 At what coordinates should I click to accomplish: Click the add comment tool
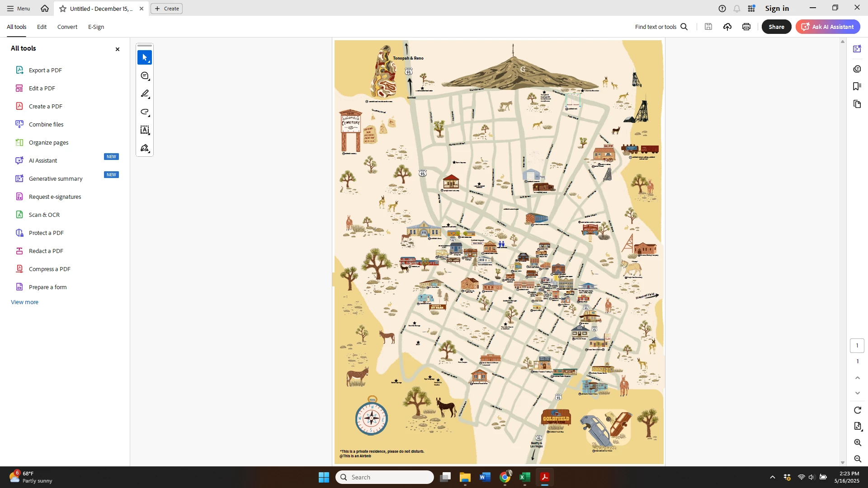click(x=145, y=76)
